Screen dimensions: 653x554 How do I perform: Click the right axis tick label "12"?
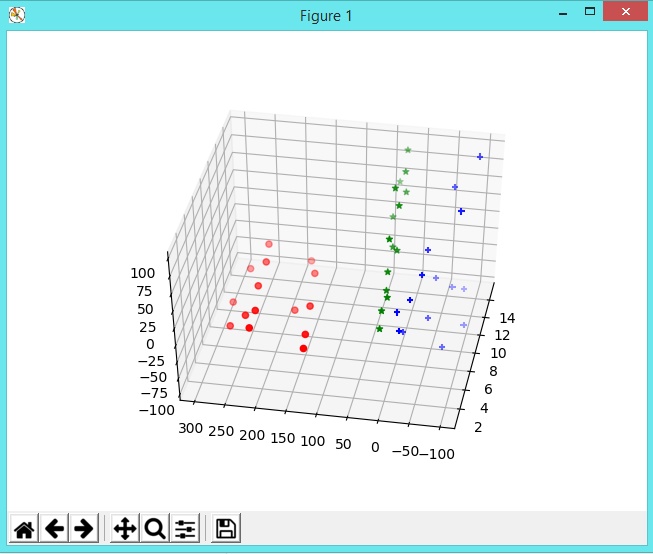pos(502,335)
